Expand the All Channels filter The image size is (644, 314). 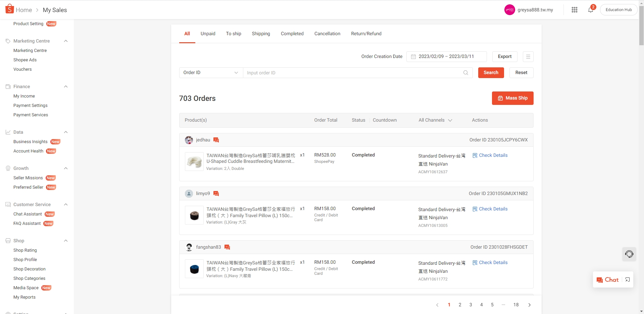pos(435,120)
